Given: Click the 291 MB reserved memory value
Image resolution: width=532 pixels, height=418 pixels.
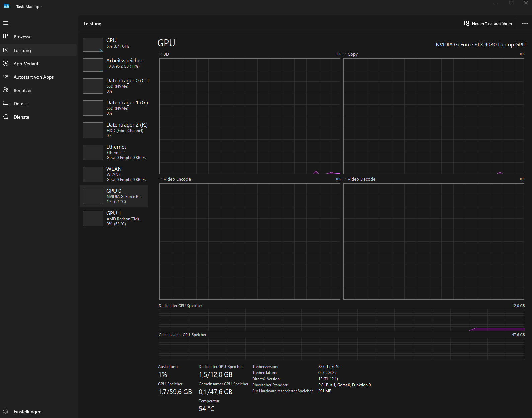Looking at the screenshot, I should tap(325, 391).
